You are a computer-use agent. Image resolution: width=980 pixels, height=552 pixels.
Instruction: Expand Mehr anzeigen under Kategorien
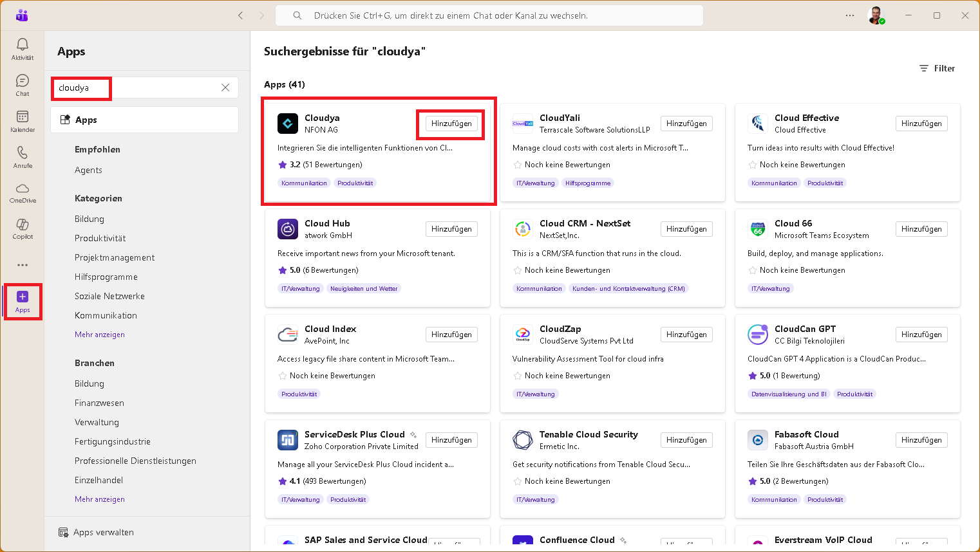pyautogui.click(x=100, y=335)
